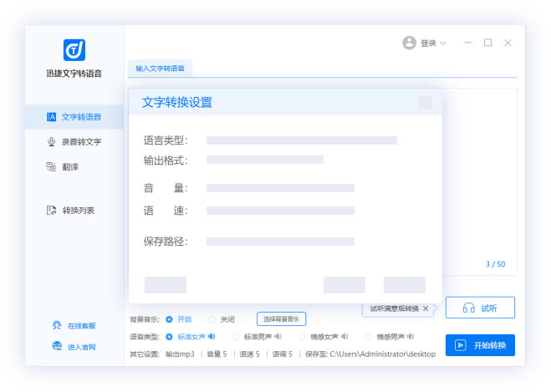Play the 情感男声 voice sample speaker icon
Viewport: 551px width, 392px height.
point(411,337)
